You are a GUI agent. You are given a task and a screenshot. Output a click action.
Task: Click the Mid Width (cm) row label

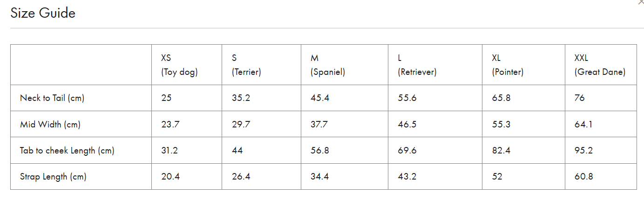tap(50, 124)
